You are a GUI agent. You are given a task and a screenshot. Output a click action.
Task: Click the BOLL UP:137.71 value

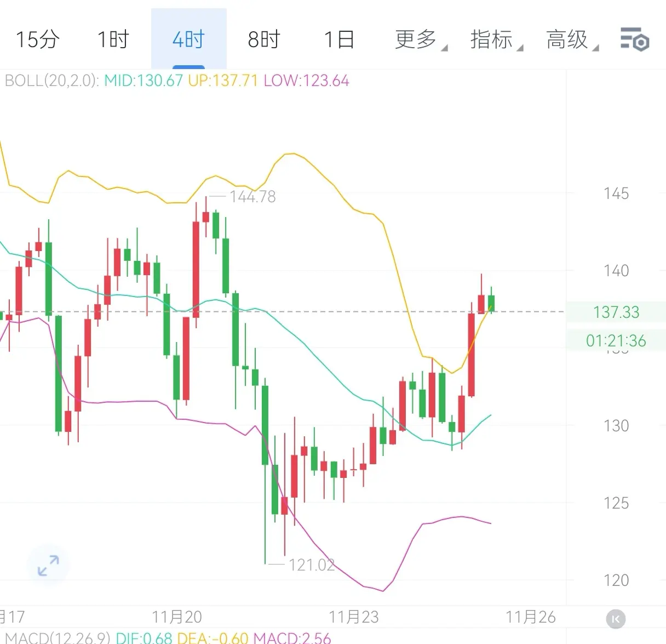point(222,81)
